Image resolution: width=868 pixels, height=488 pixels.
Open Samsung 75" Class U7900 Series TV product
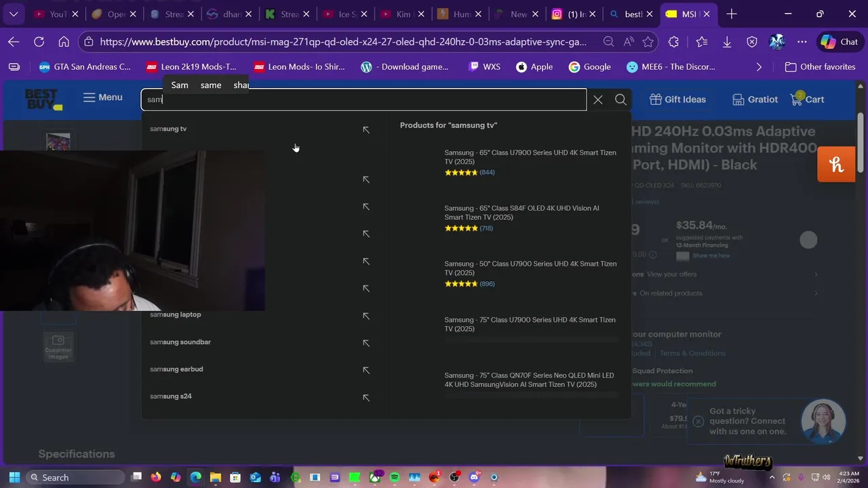530,324
